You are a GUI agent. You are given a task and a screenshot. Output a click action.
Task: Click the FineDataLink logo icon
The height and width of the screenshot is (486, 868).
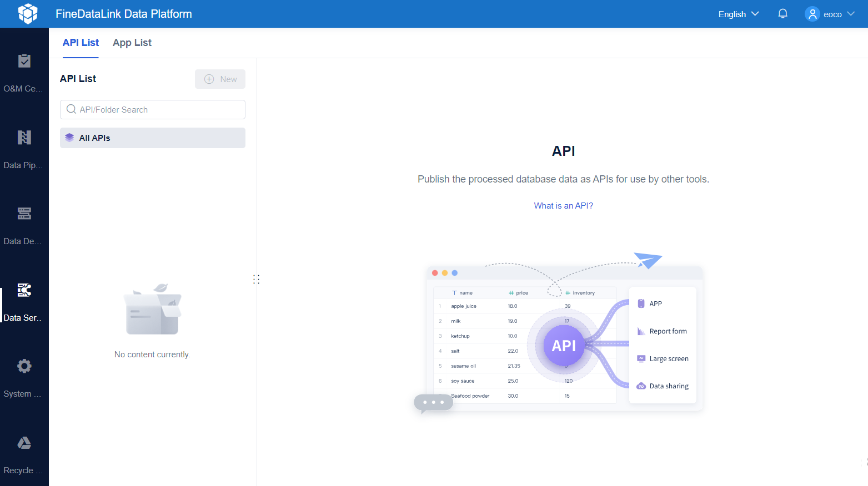27,13
